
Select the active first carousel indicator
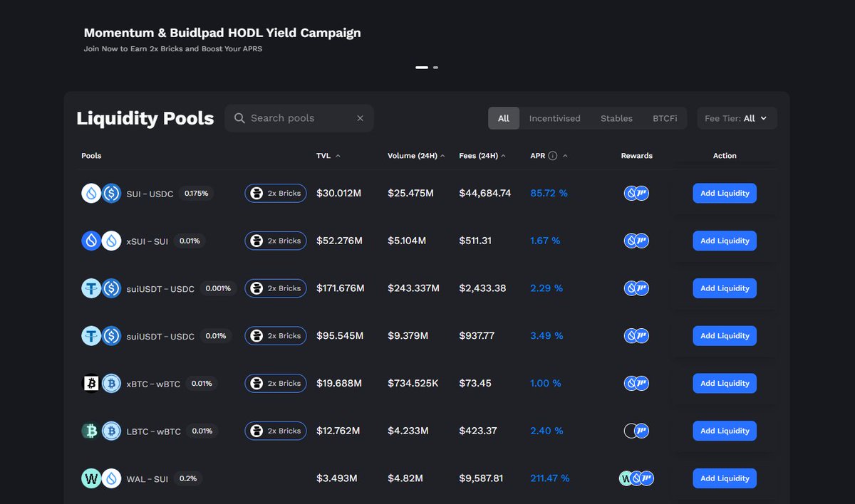(422, 68)
